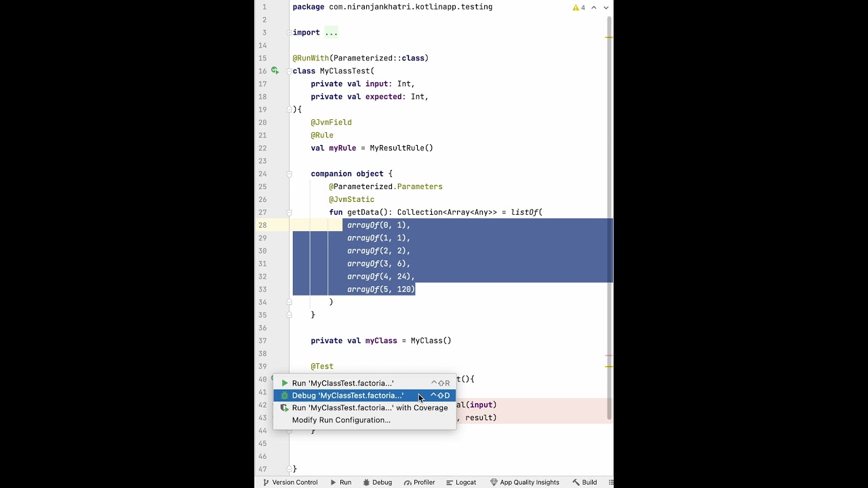
Task: Click the green bug icon in context menu
Action: coord(285,396)
